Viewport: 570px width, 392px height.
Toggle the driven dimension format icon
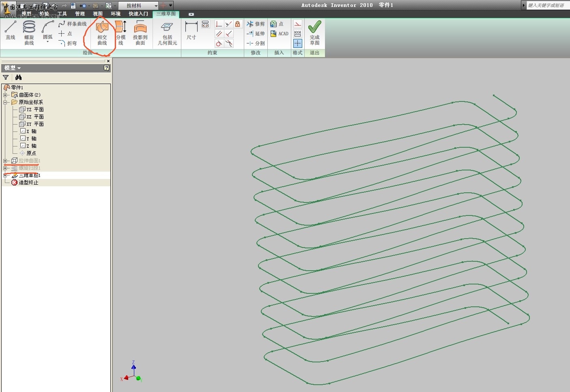pyautogui.click(x=298, y=34)
